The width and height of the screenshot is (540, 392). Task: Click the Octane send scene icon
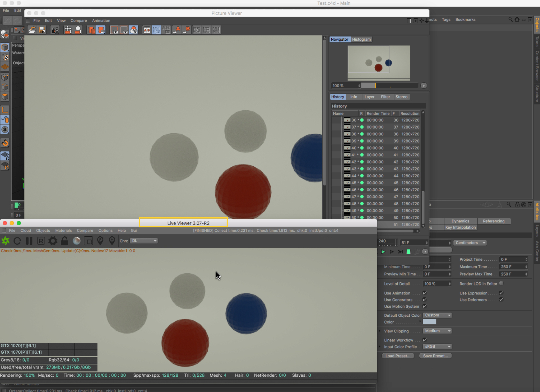(5, 241)
